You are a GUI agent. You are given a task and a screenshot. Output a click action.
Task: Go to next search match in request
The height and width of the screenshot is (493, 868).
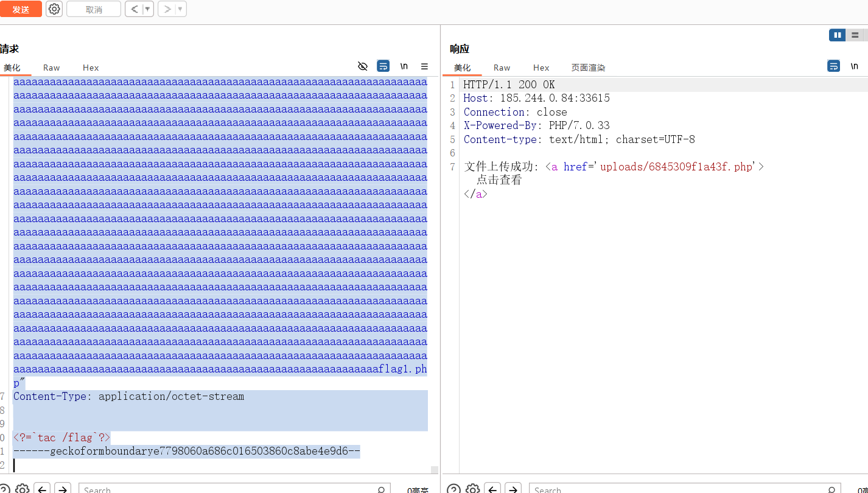click(x=63, y=489)
